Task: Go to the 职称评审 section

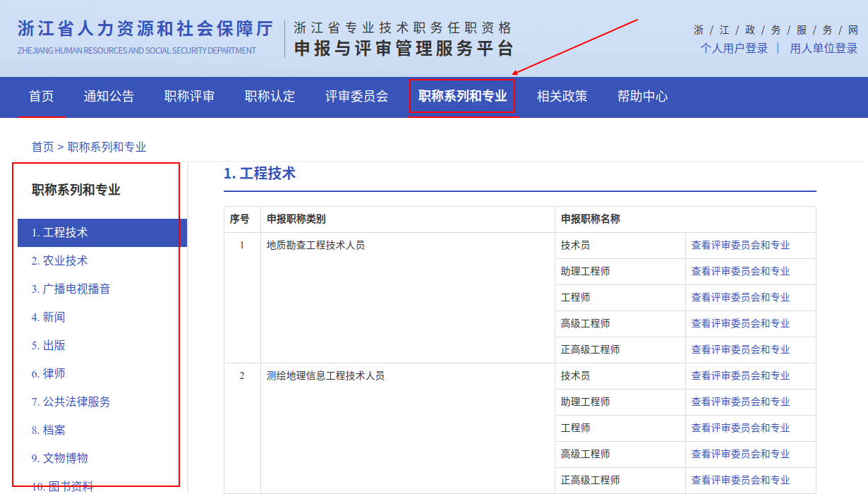Action: click(x=189, y=97)
